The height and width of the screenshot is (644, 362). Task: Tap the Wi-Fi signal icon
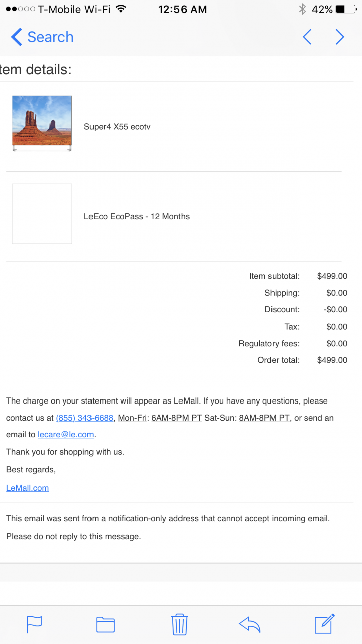121,9
